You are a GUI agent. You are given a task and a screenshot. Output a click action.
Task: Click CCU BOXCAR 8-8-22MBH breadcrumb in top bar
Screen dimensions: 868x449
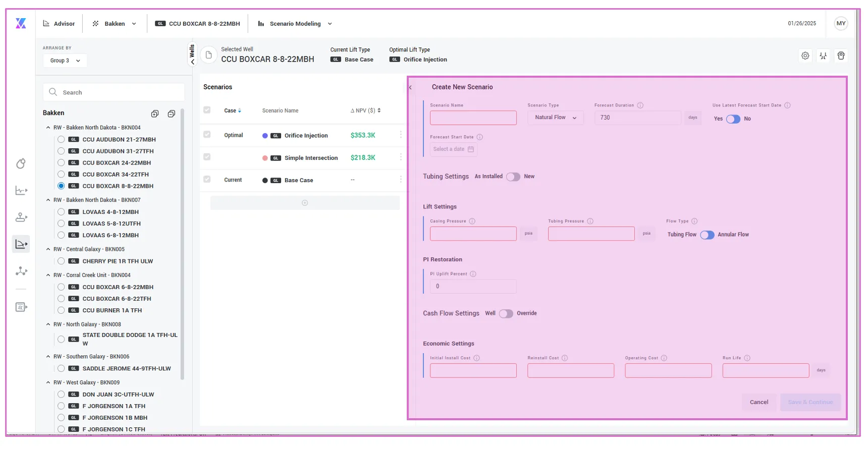click(x=198, y=24)
